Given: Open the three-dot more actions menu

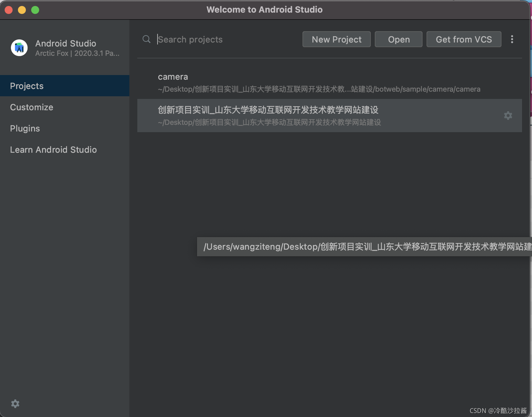Looking at the screenshot, I should pyautogui.click(x=512, y=39).
